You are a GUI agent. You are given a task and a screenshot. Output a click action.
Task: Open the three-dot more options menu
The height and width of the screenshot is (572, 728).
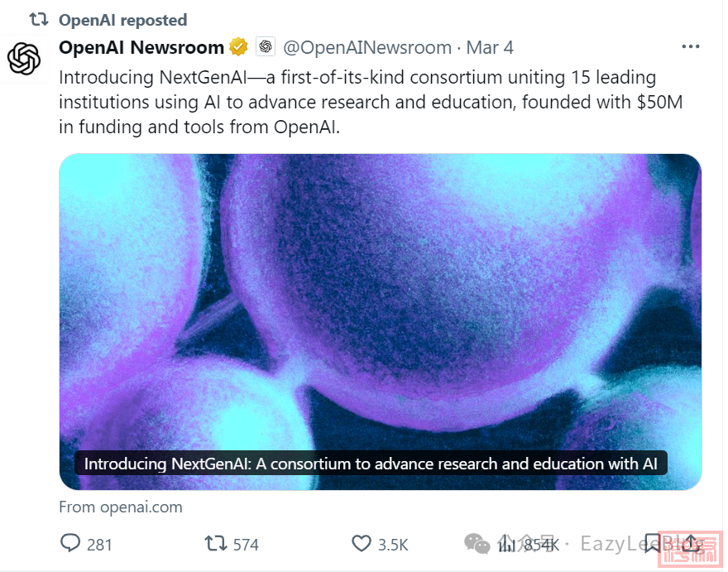691,46
